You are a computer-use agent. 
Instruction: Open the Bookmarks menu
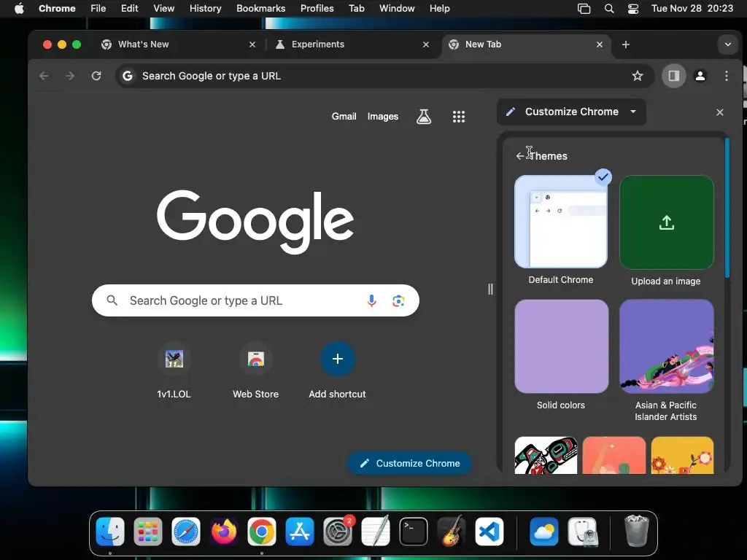coord(260,9)
